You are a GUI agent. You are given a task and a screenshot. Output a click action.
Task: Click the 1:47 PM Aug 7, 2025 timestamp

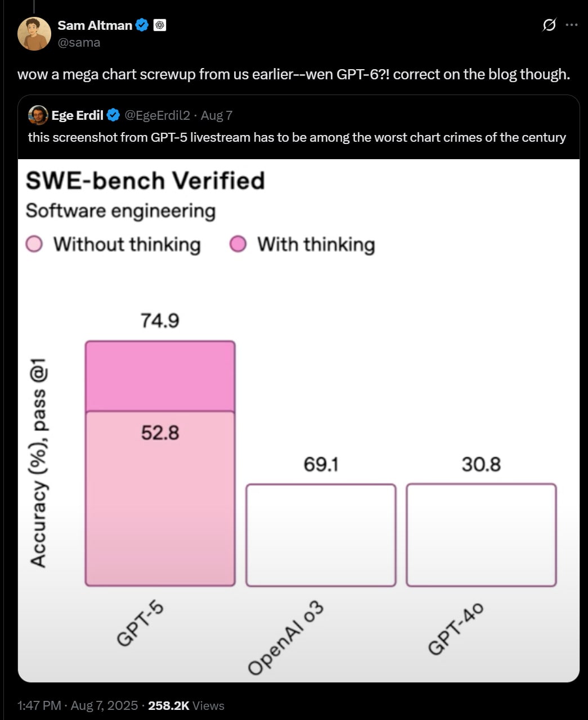click(x=78, y=705)
